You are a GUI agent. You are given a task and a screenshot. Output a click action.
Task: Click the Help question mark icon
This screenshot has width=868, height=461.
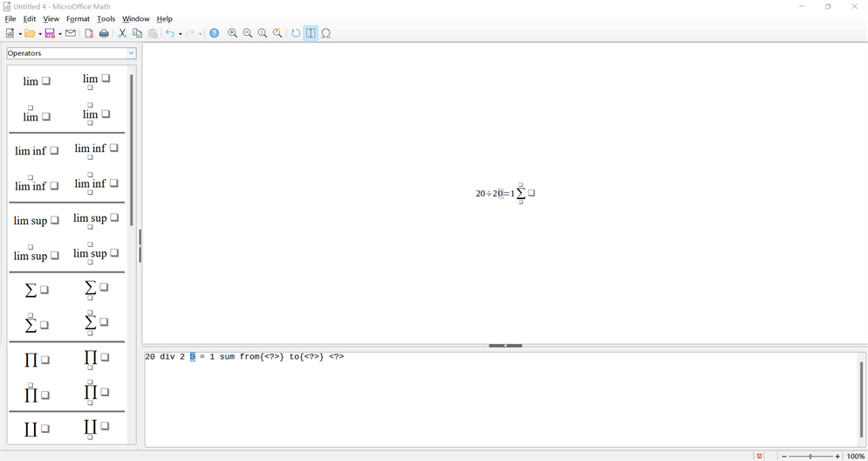coord(214,33)
